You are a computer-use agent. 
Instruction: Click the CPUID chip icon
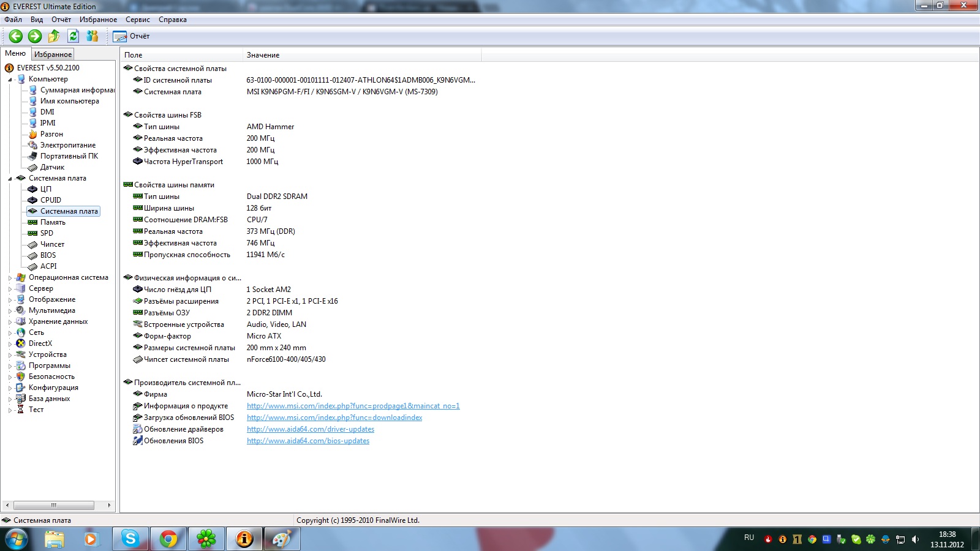(33, 200)
